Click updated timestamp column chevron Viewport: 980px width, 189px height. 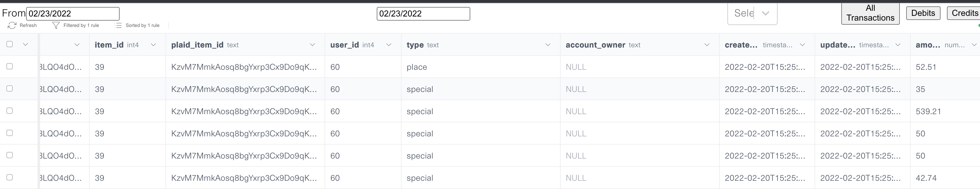[x=898, y=45]
